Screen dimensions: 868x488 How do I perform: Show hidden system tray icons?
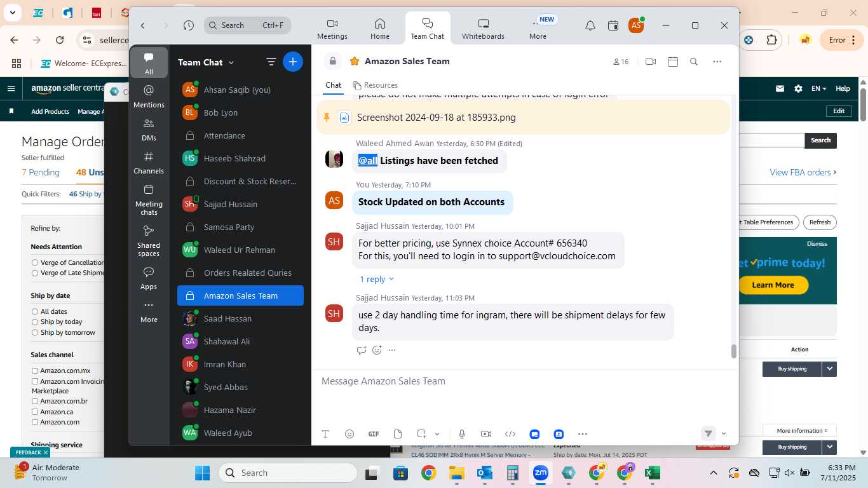point(714,473)
